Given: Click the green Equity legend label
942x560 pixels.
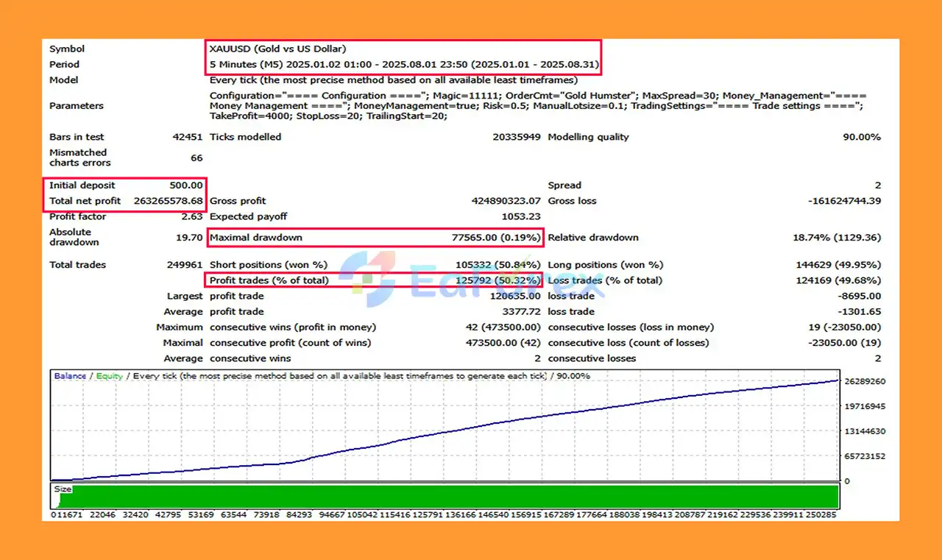Looking at the screenshot, I should [x=109, y=376].
